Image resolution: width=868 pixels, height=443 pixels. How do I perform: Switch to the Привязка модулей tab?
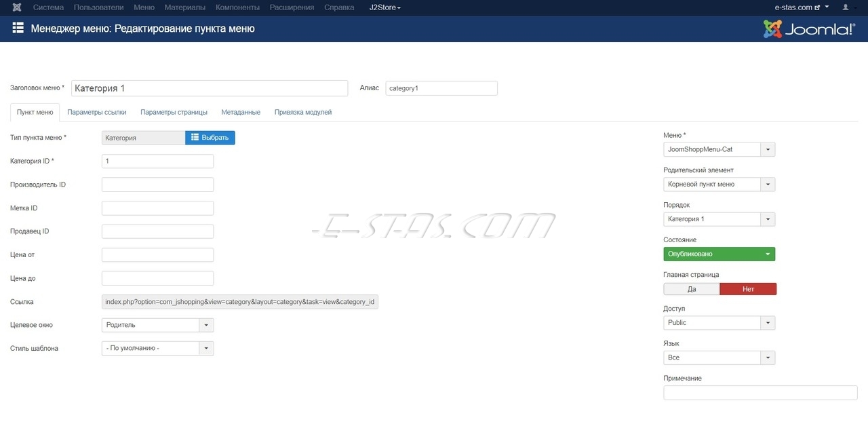pyautogui.click(x=303, y=113)
